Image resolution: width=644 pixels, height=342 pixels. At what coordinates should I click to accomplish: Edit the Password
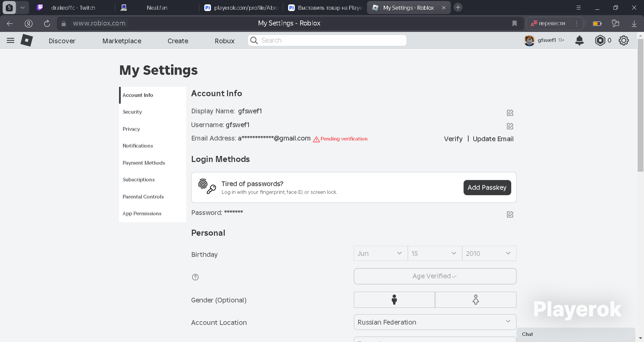click(x=510, y=214)
